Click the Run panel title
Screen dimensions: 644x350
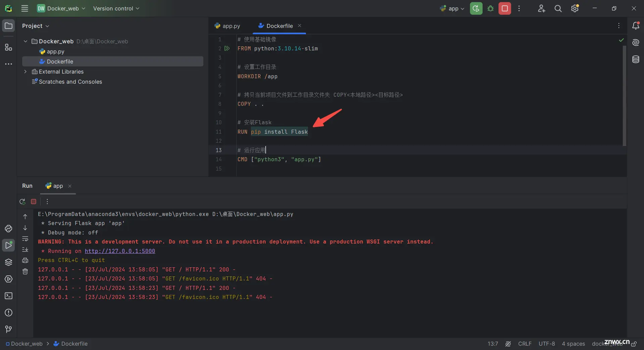(x=27, y=186)
